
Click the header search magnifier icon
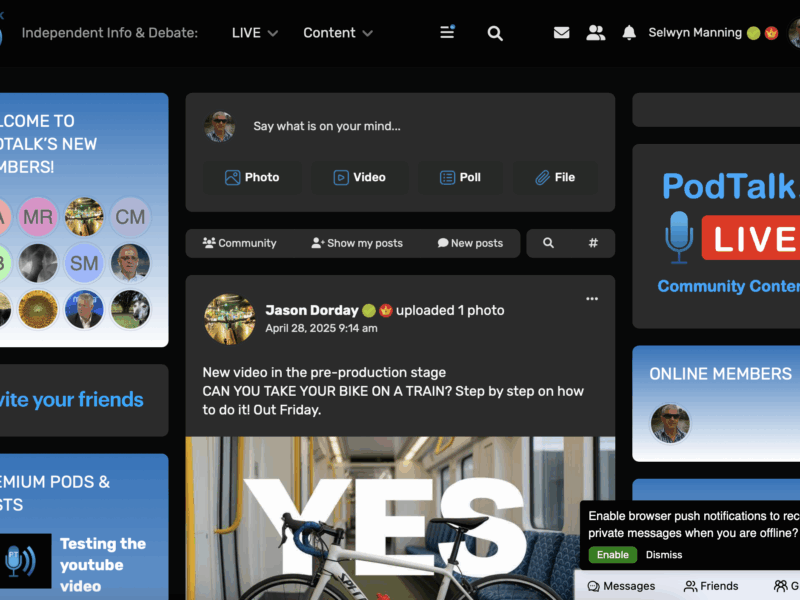(x=495, y=34)
